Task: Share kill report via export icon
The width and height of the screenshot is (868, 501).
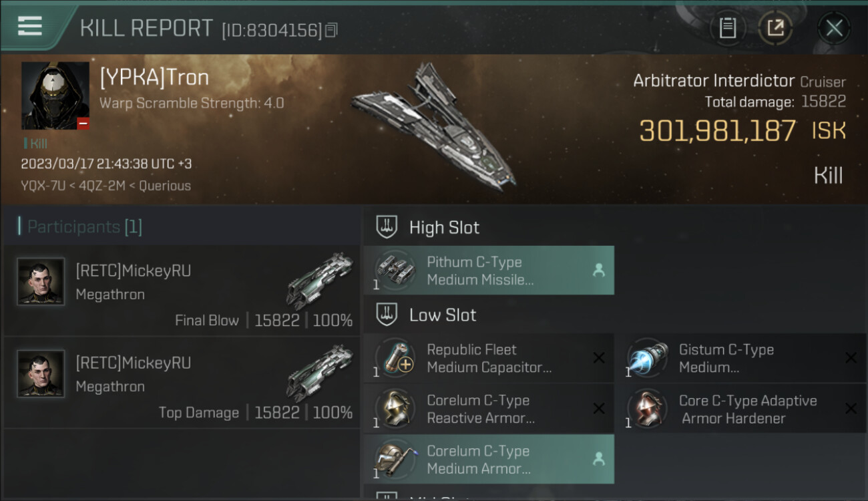Action: [x=776, y=28]
